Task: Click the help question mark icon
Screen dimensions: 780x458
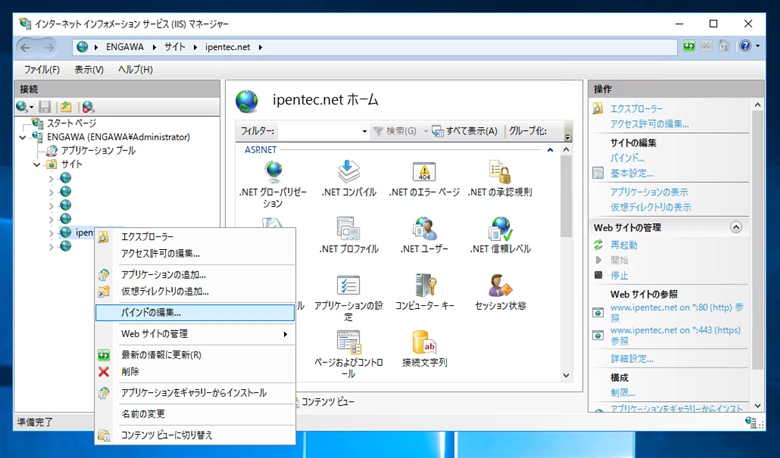Action: (745, 46)
